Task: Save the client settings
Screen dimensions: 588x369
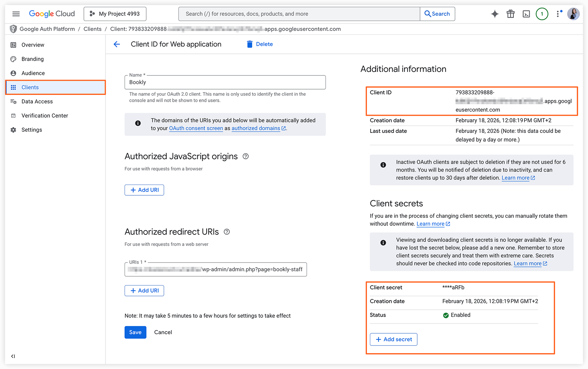Action: (x=135, y=332)
